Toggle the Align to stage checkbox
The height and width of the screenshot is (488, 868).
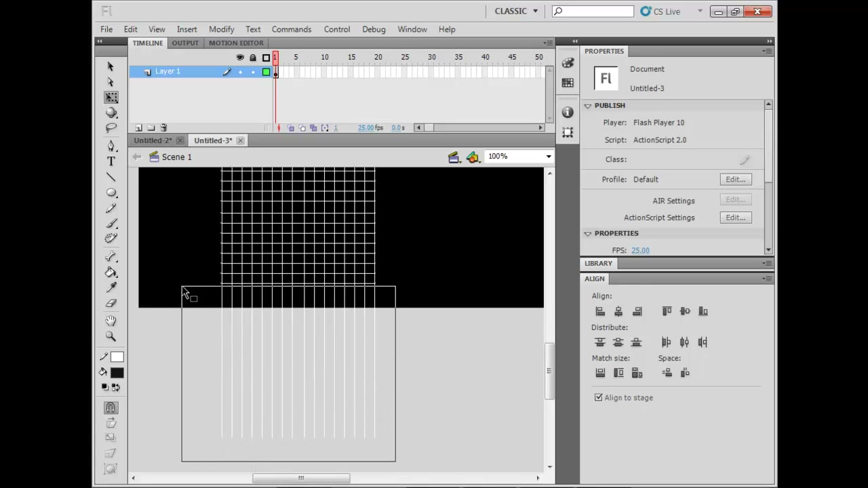pos(598,398)
